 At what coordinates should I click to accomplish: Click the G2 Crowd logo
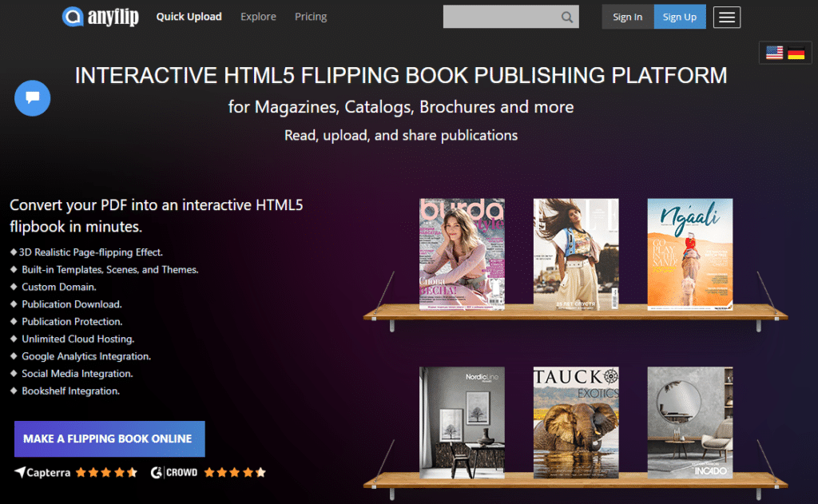click(x=173, y=472)
